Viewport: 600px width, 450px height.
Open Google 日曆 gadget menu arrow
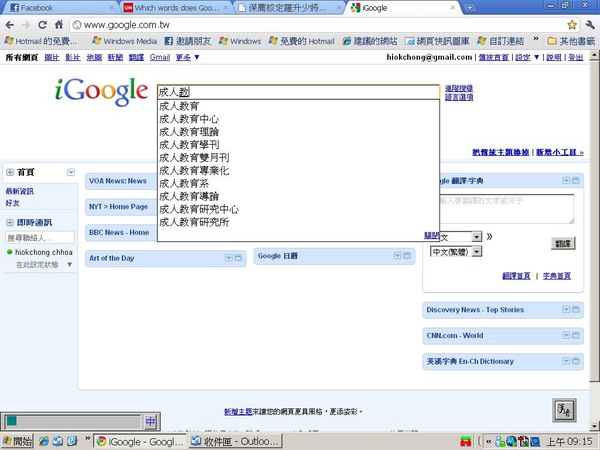pyautogui.click(x=398, y=256)
